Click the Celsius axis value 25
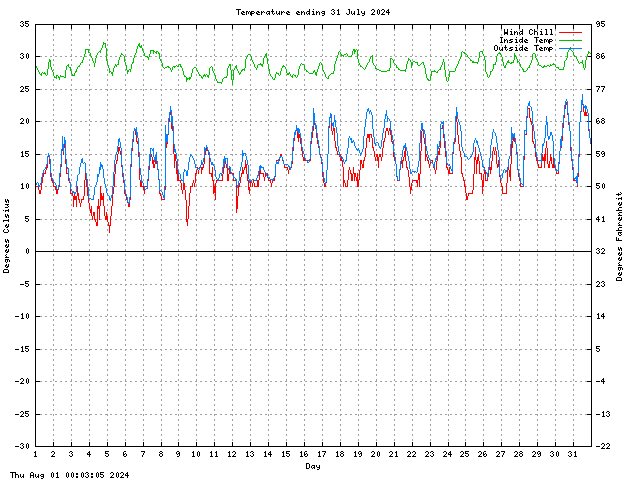 point(24,89)
